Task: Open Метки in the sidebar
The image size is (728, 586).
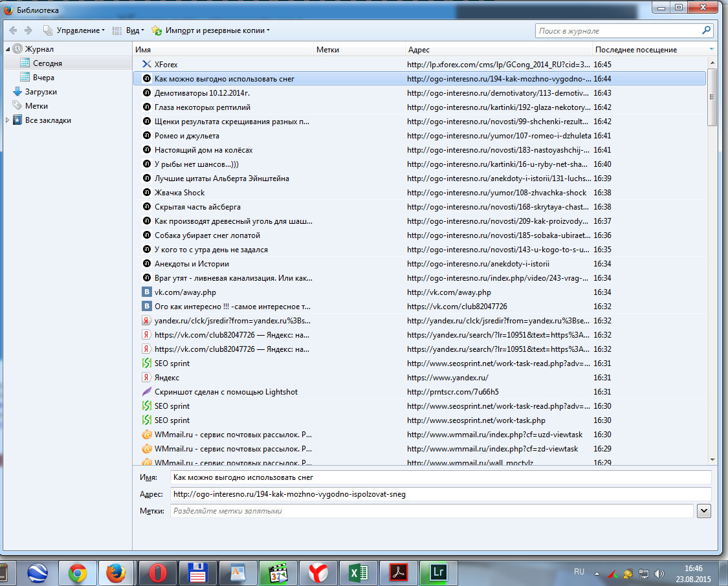Action: pyautogui.click(x=36, y=106)
